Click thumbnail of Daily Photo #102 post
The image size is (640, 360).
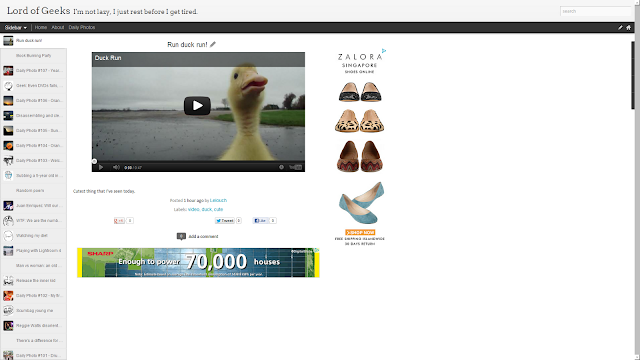(x=8, y=296)
